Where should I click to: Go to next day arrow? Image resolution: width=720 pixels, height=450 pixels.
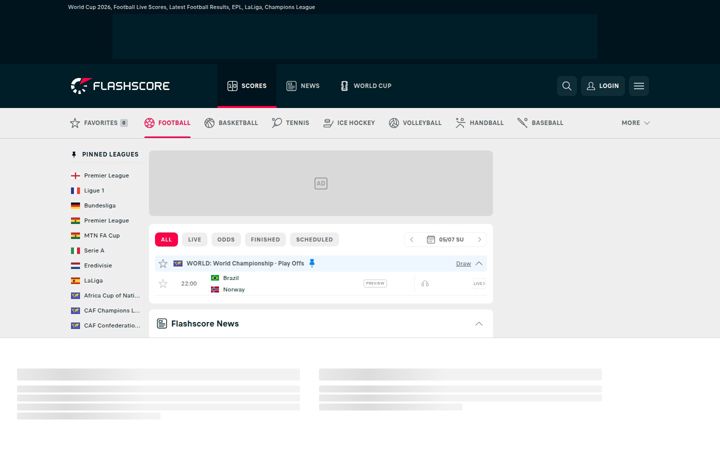tap(479, 239)
